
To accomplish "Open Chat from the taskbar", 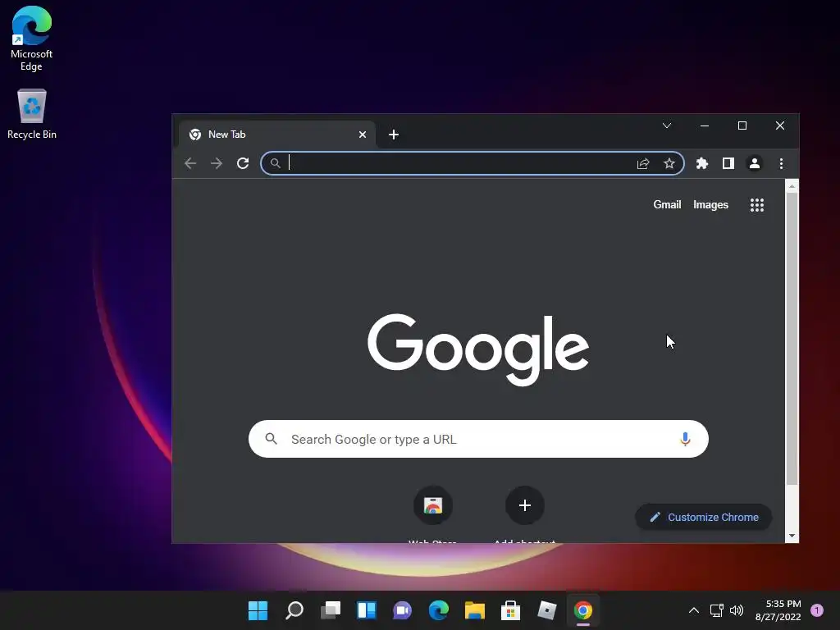I will coord(402,610).
